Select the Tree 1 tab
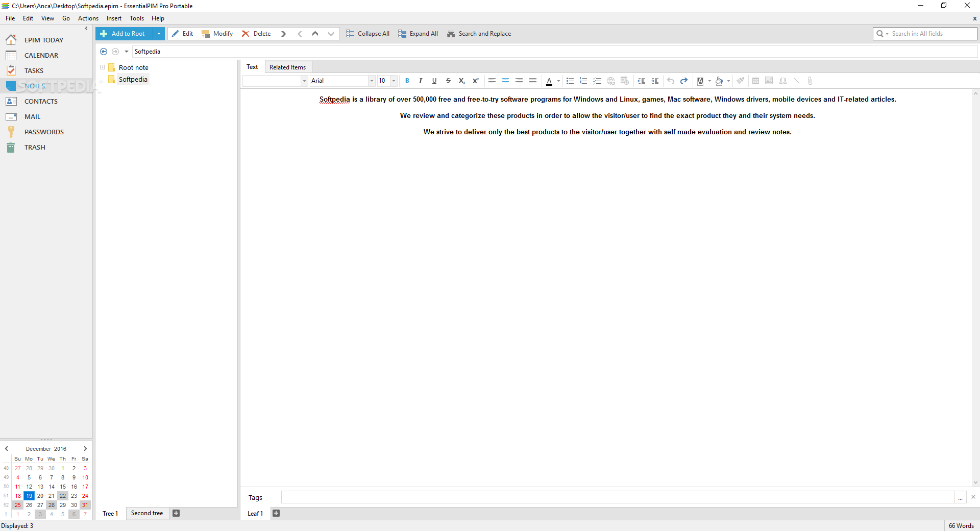Image resolution: width=980 pixels, height=531 pixels. point(110,513)
